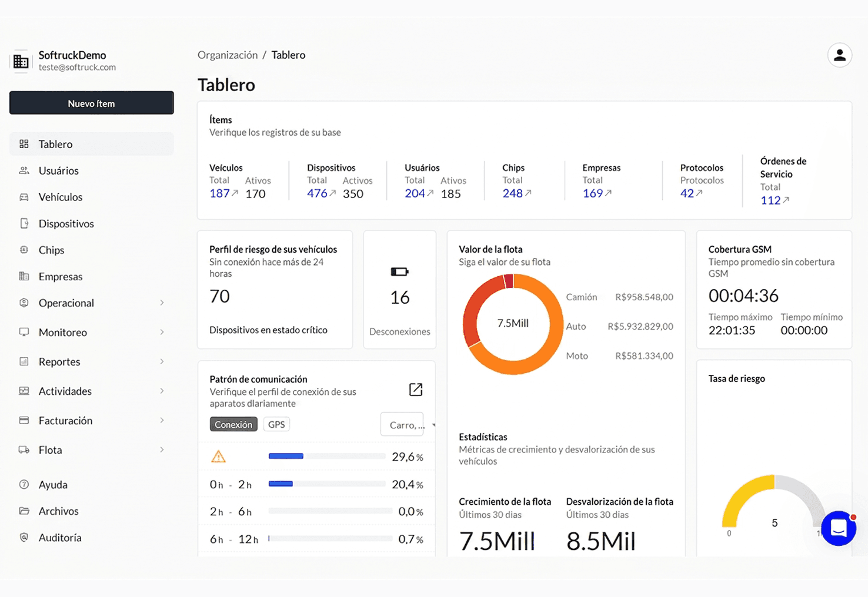Open Patrón de comunicación external link icon
Screen dimensions: 868x597
tap(416, 390)
